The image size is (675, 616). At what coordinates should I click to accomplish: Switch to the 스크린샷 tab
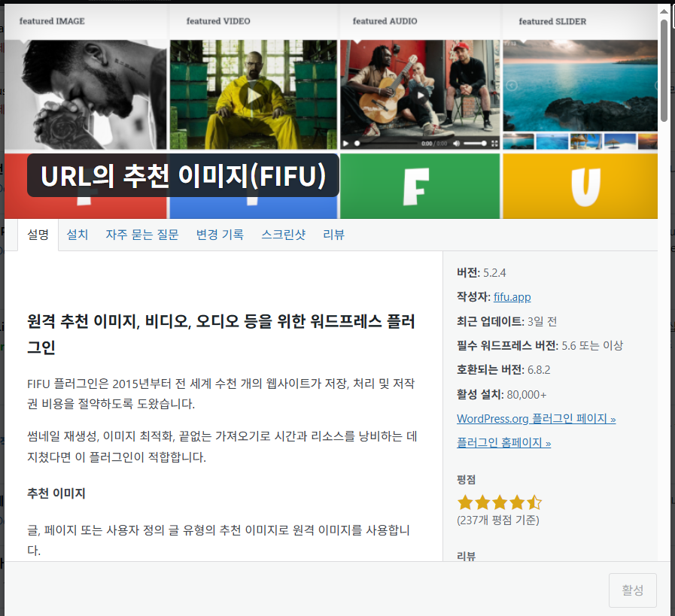(x=283, y=235)
